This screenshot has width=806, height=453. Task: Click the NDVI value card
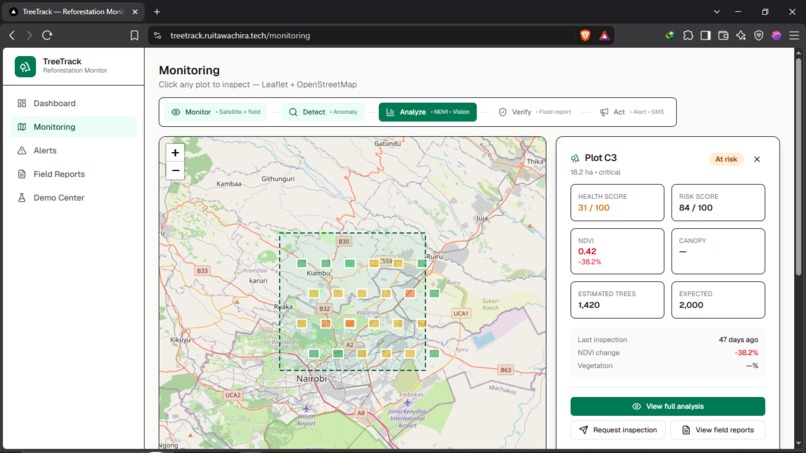tap(617, 251)
